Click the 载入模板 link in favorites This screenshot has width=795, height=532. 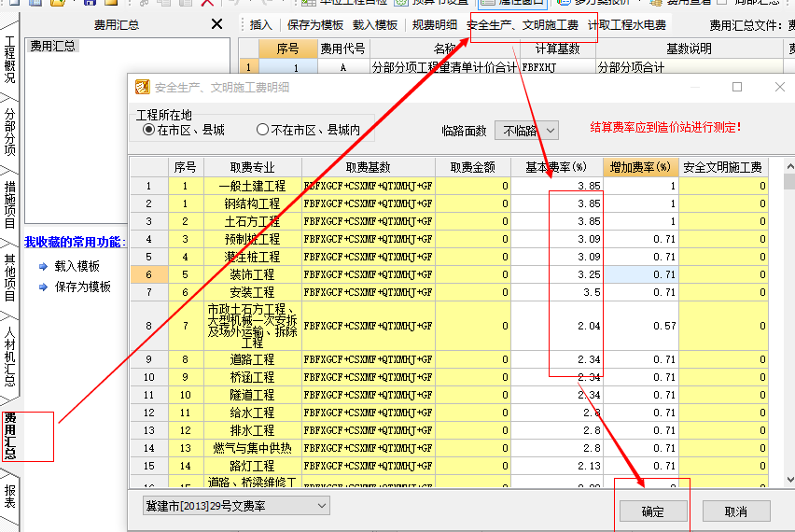click(77, 266)
